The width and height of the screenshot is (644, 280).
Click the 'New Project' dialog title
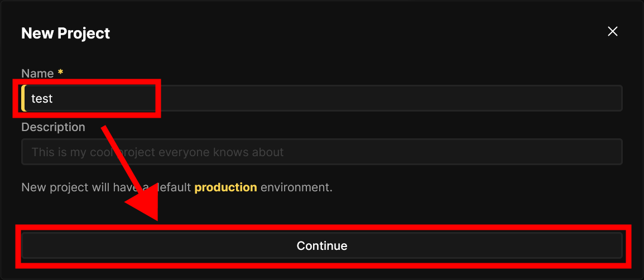pos(65,33)
